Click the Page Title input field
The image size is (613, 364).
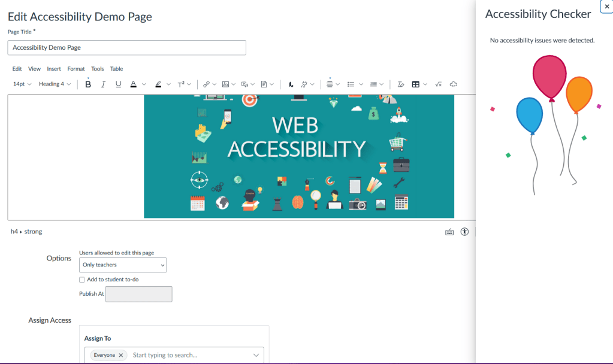tap(126, 48)
